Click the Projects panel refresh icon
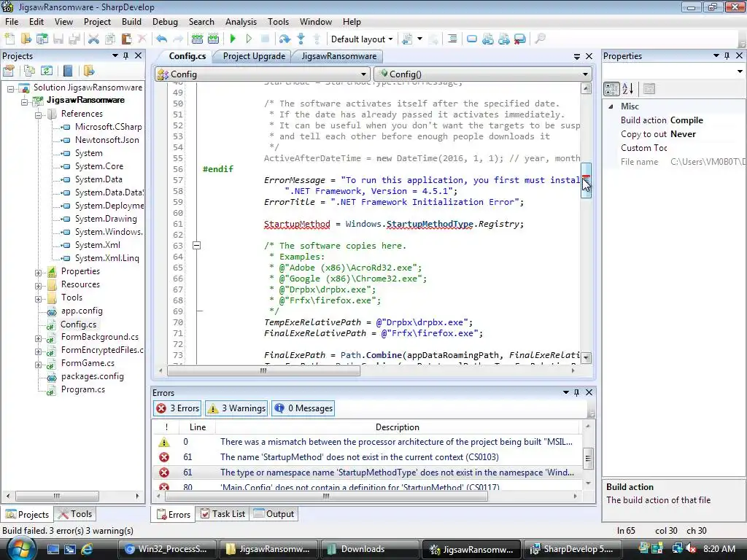Image resolution: width=747 pixels, height=560 pixels. tap(46, 71)
